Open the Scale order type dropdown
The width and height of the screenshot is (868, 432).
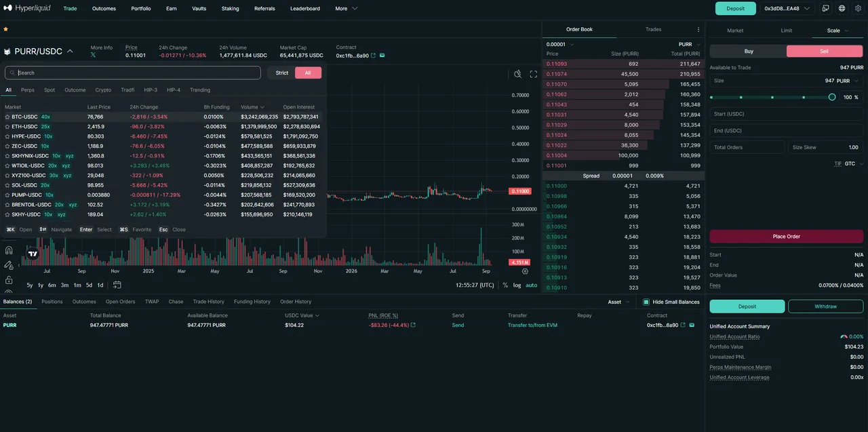point(837,31)
